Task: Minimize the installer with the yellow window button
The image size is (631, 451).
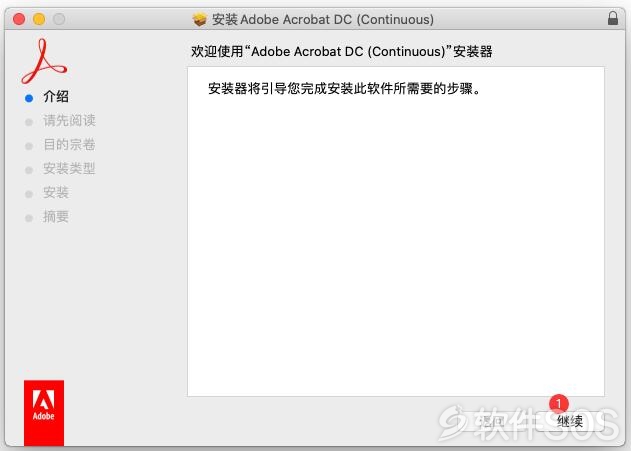Action: (x=39, y=19)
